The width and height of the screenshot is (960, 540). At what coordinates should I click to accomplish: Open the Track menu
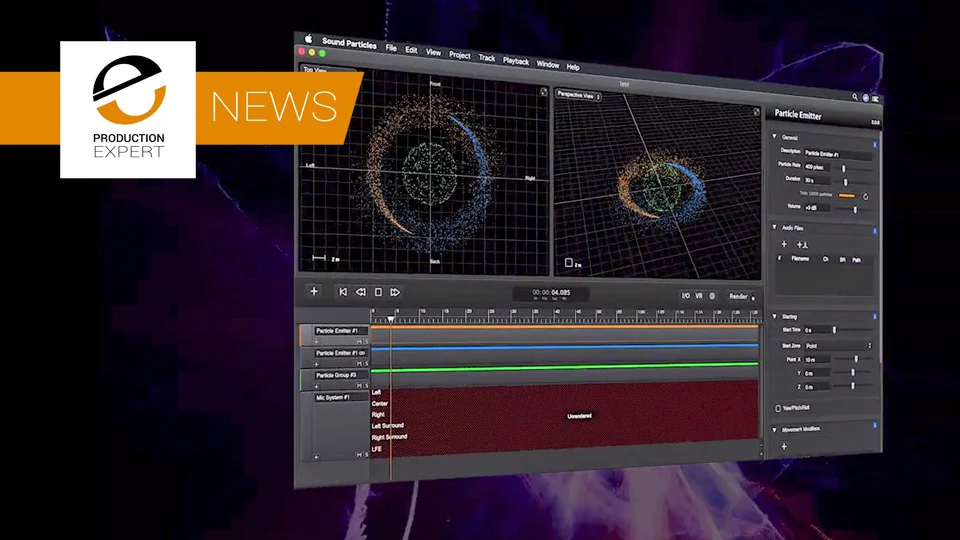pos(487,58)
